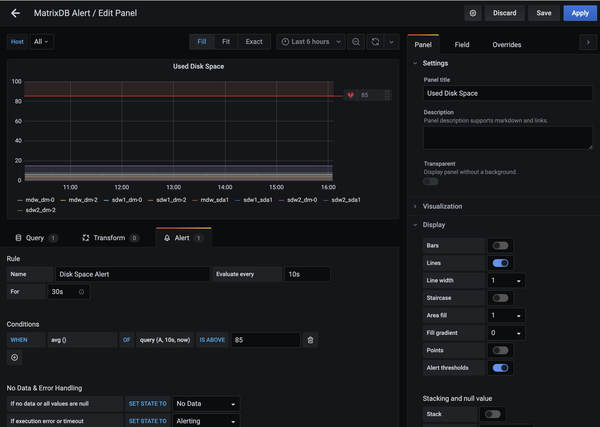Image resolution: width=600 pixels, height=427 pixels.
Task: Select the Alert tab
Action: tap(184, 238)
